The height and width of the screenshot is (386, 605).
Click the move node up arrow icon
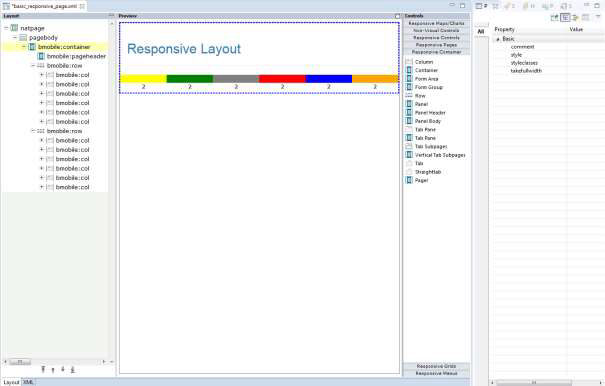(x=53, y=370)
